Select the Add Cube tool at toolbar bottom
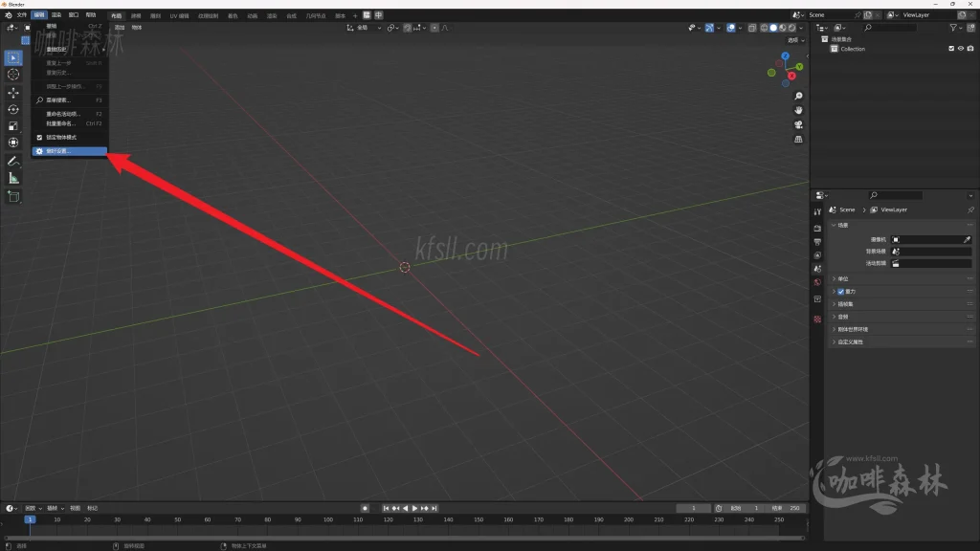The height and width of the screenshot is (551, 980). 12,195
